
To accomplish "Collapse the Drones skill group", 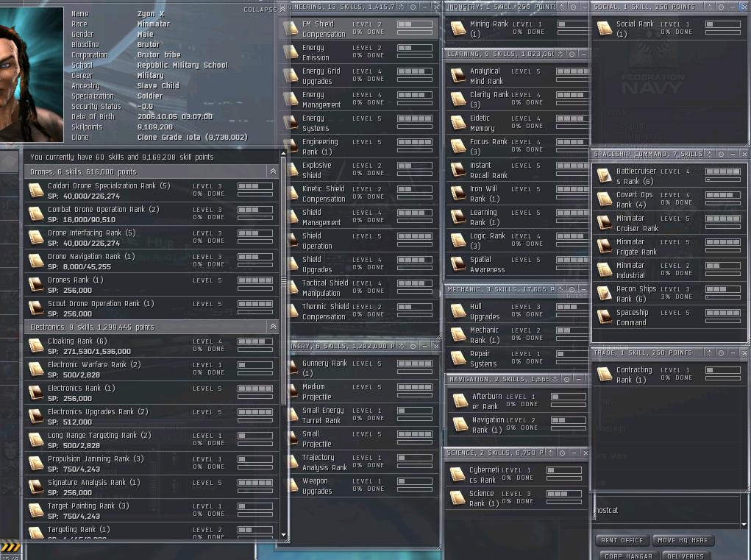I will pyautogui.click(x=273, y=171).
